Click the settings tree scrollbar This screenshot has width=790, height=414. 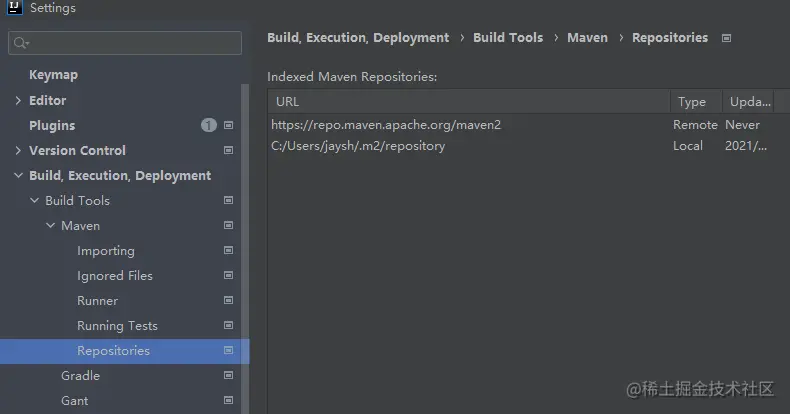coord(245,247)
